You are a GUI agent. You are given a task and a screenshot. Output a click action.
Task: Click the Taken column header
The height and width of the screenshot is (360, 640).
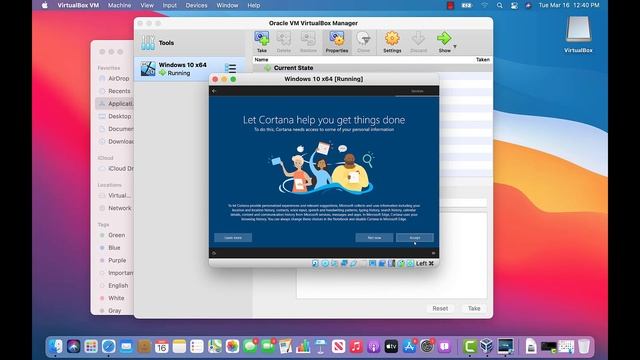(x=482, y=60)
